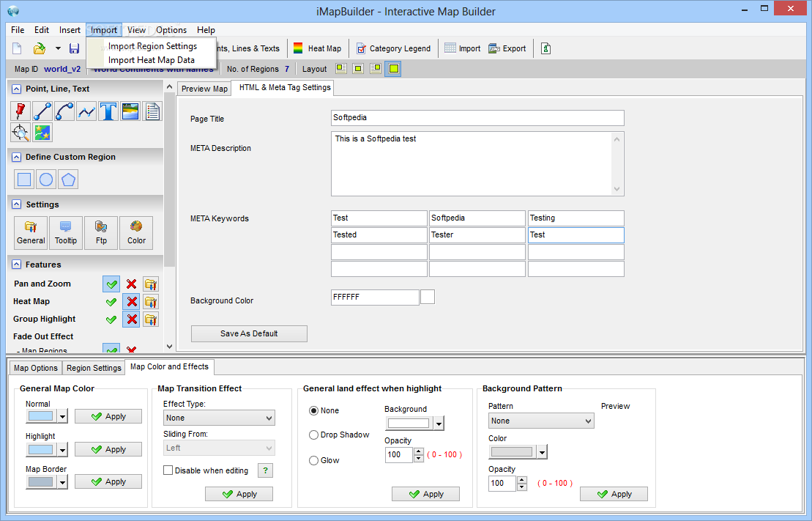Switch to Region Settings tab
Image resolution: width=812 pixels, height=521 pixels.
94,368
